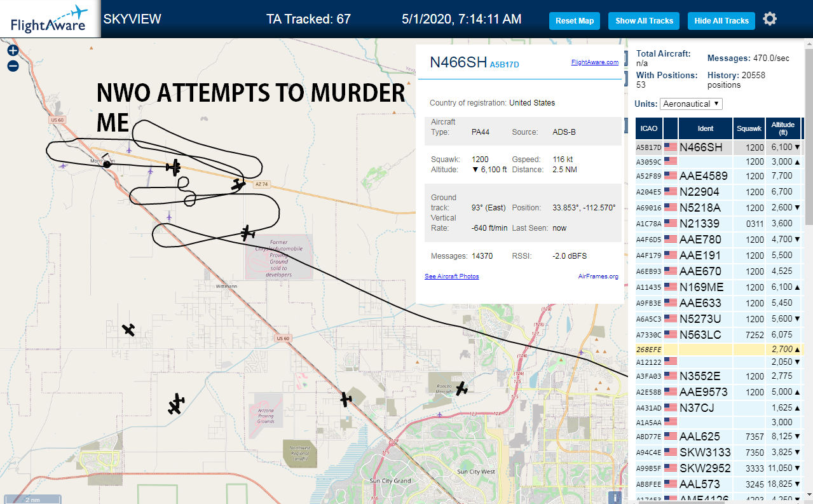Select the N5273U row
Image resolution: width=813 pixels, height=504 pixels.
(719, 319)
